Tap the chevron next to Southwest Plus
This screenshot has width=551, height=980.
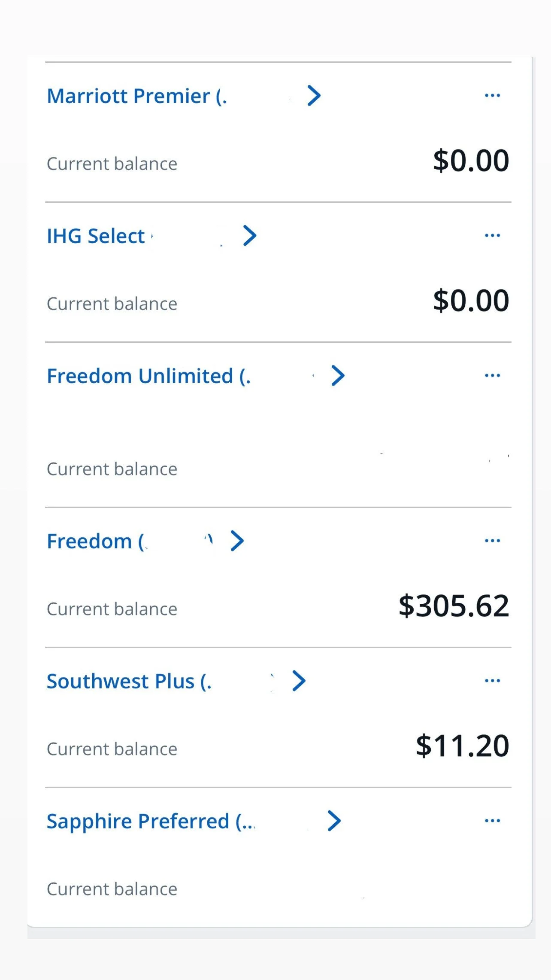(x=299, y=681)
